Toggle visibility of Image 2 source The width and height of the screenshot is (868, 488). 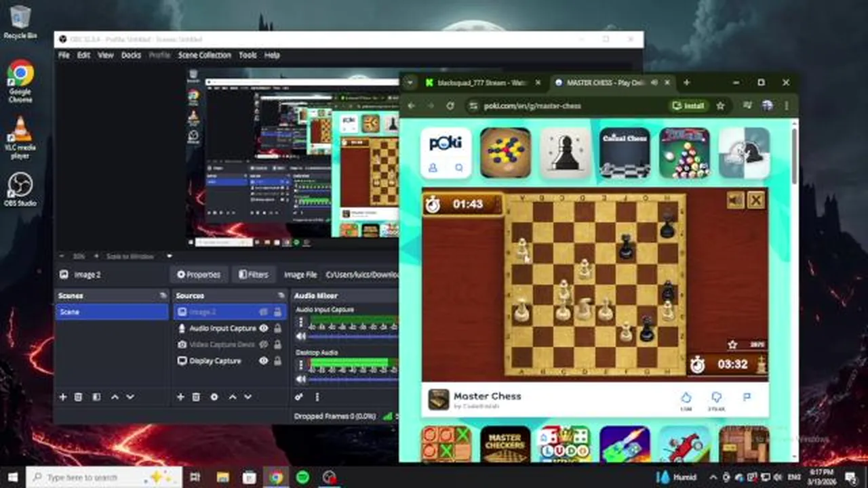263,312
